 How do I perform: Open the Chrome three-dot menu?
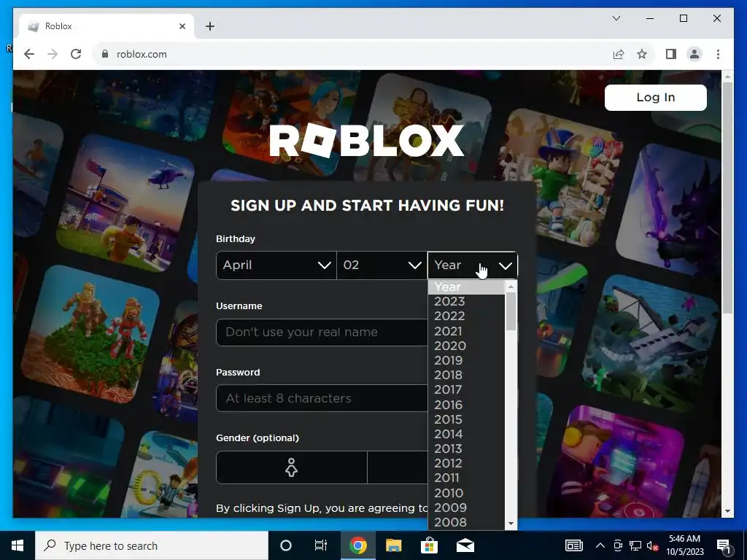[718, 54]
